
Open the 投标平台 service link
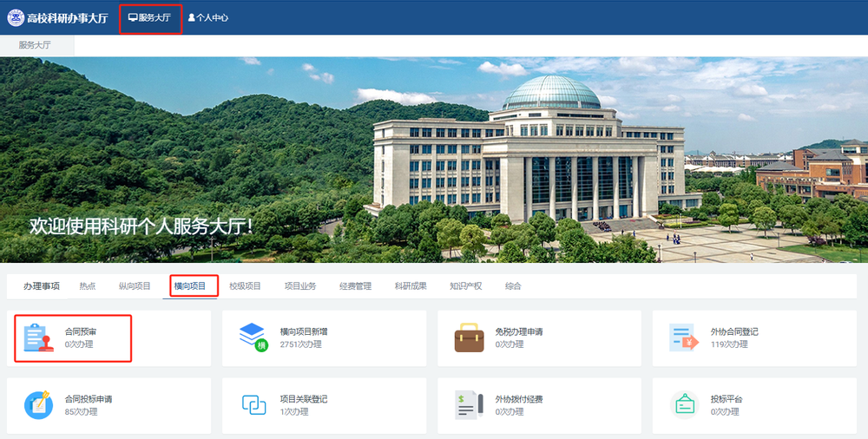click(727, 399)
